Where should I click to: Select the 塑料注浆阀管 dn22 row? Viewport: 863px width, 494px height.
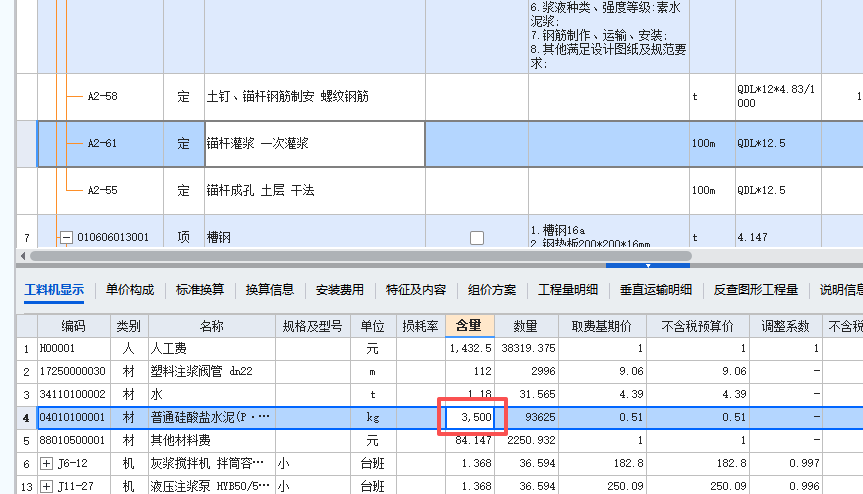click(439, 371)
